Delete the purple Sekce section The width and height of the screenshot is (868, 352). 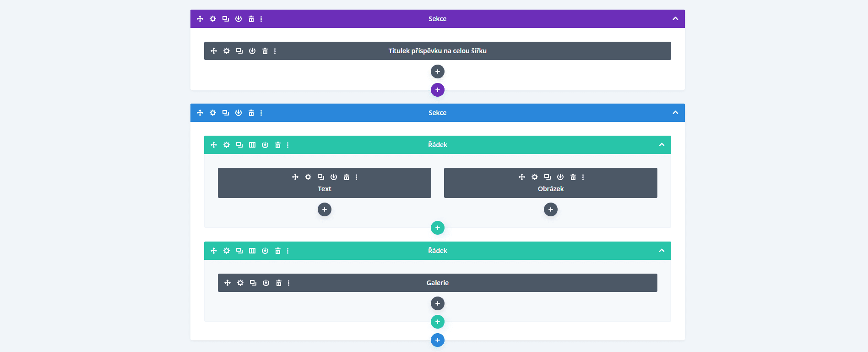[x=251, y=19]
